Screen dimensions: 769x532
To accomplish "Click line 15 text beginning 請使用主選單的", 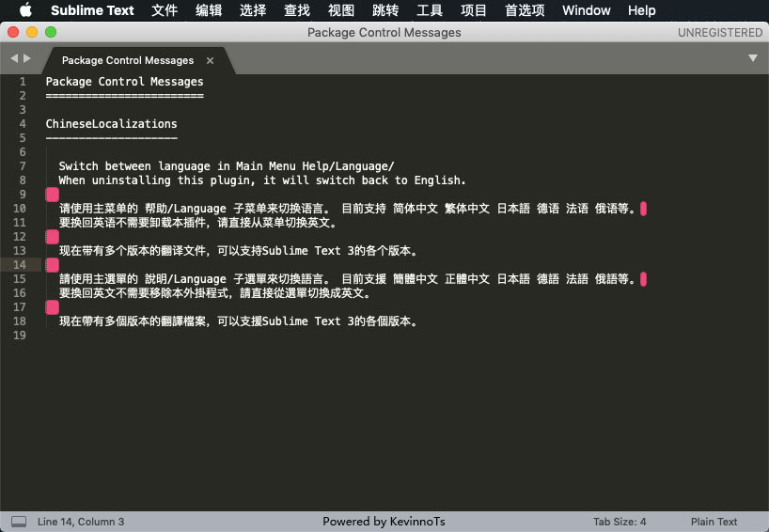I will (x=347, y=279).
